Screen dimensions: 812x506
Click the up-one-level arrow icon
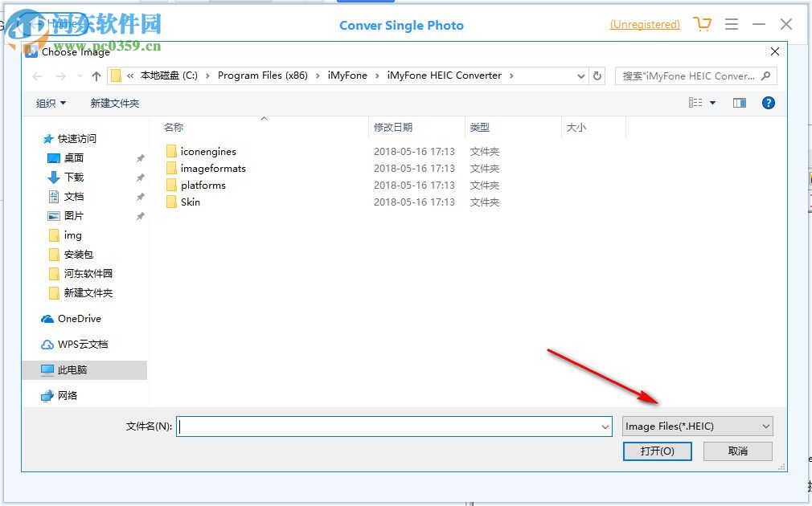point(95,75)
